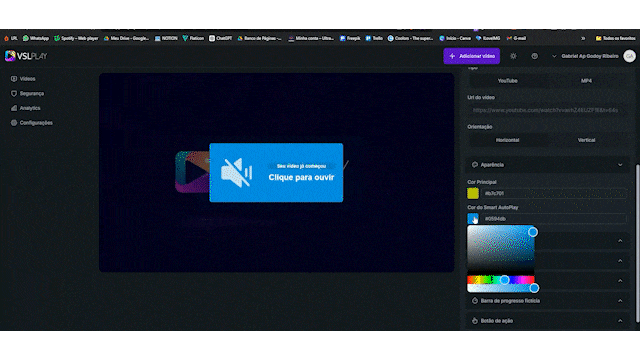Select Horizontal orientation
Image resolution: width=640 pixels, height=360 pixels.
[x=507, y=140]
